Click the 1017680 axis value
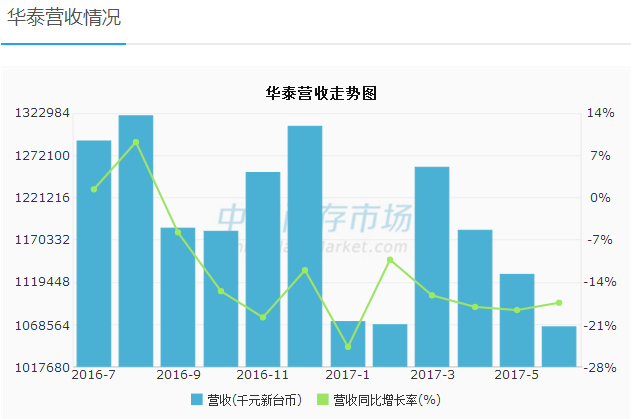 pos(42,367)
